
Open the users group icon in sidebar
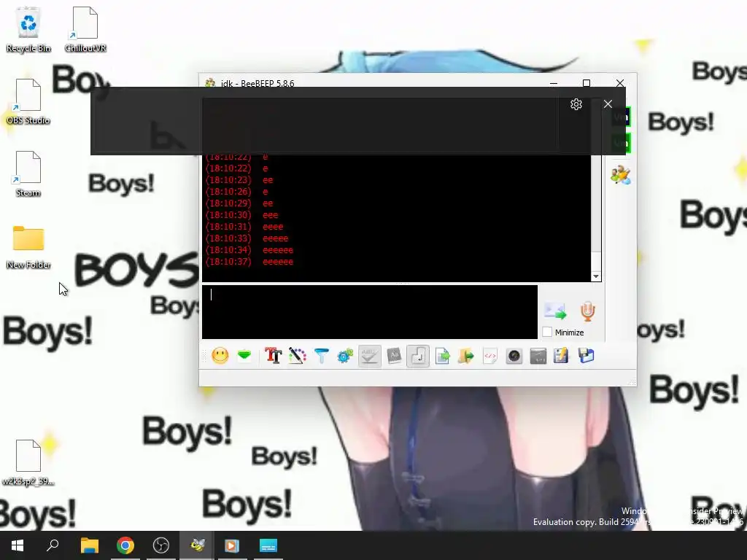(x=621, y=175)
